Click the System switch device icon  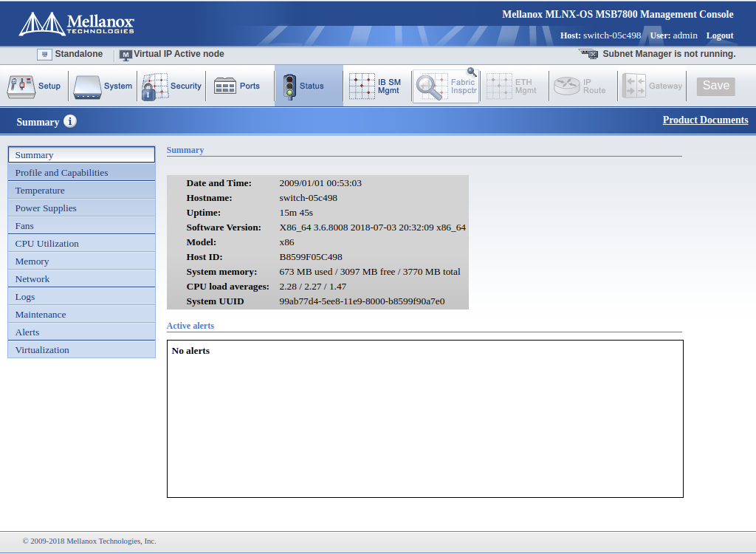point(87,87)
